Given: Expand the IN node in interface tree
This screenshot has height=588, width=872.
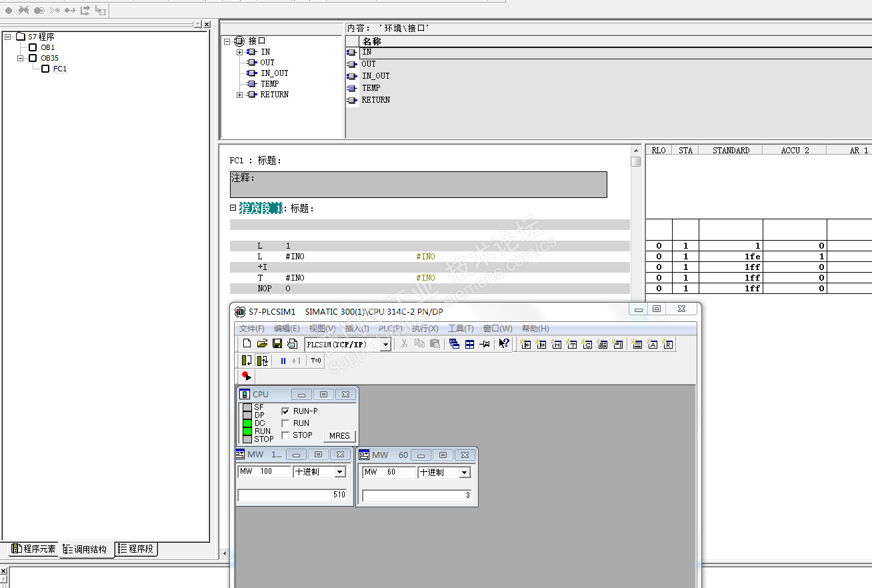Looking at the screenshot, I should 239,52.
